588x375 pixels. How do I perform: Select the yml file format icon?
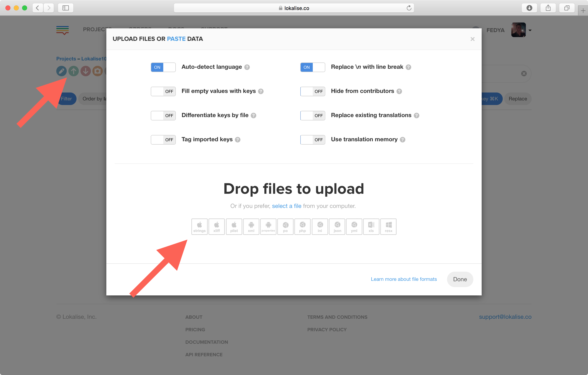(354, 227)
